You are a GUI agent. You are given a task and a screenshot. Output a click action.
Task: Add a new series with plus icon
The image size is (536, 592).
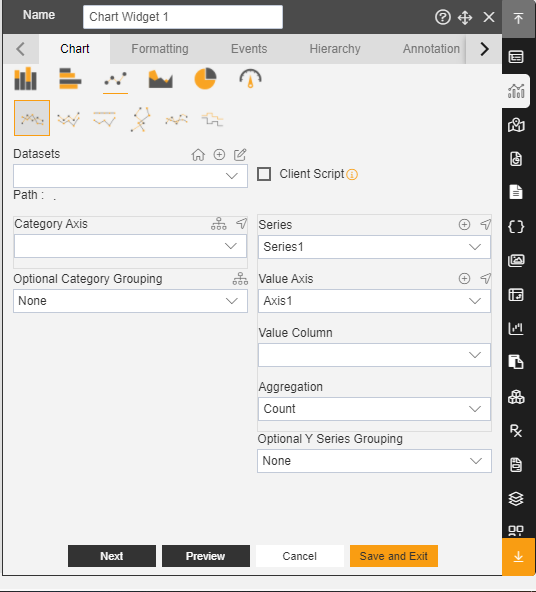(464, 225)
